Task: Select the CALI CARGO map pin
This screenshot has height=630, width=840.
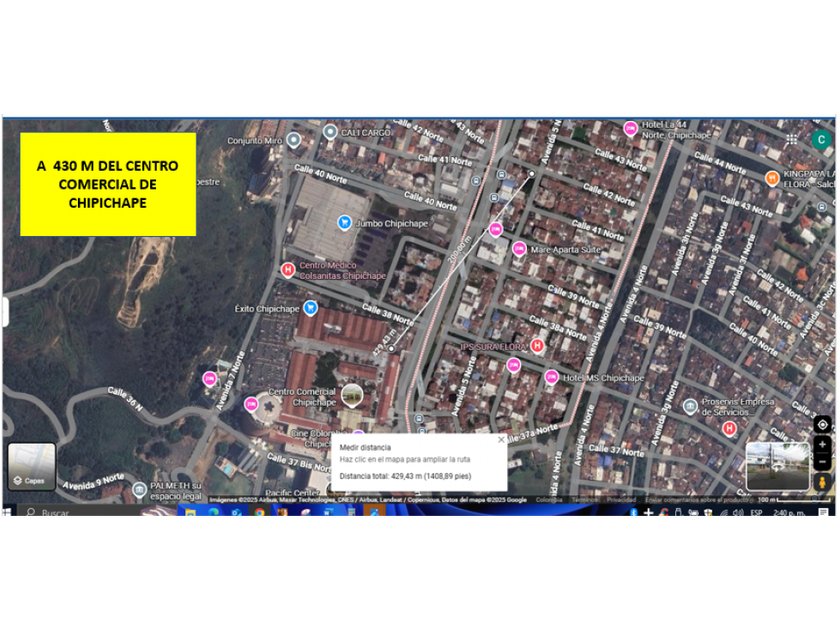Action: tap(331, 131)
